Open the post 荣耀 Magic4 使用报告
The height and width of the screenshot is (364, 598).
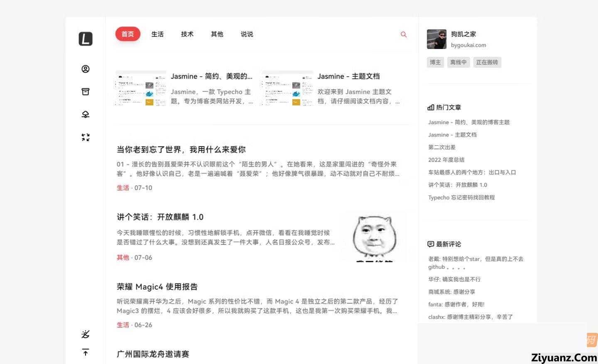coord(157,287)
